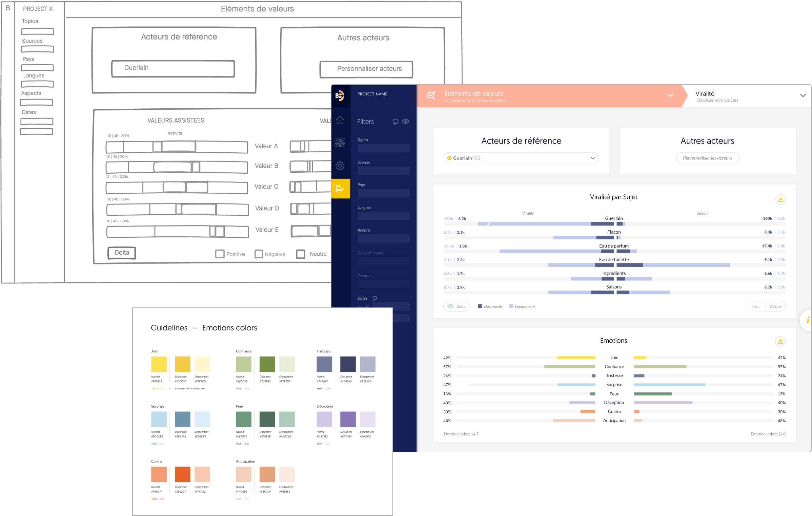The height and width of the screenshot is (516, 812).
Task: Expand the Viralité use case dropdown
Action: (803, 95)
